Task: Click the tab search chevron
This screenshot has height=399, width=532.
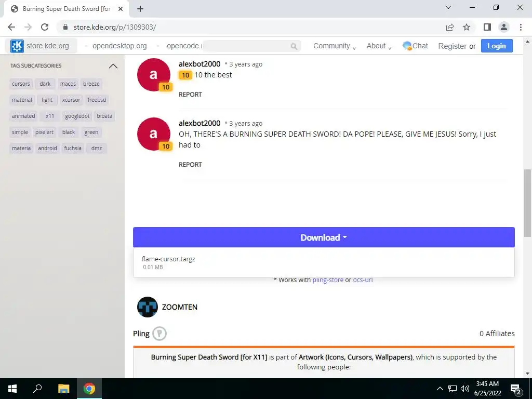Action: (448, 7)
